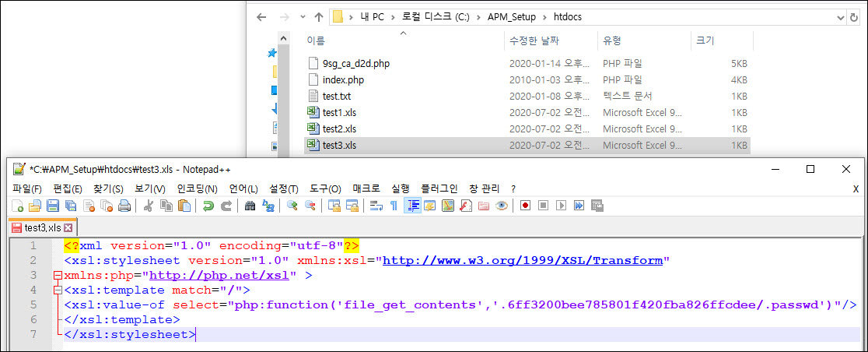The height and width of the screenshot is (352, 868).
Task: Open the 언어(L) menu
Action: pos(243,188)
